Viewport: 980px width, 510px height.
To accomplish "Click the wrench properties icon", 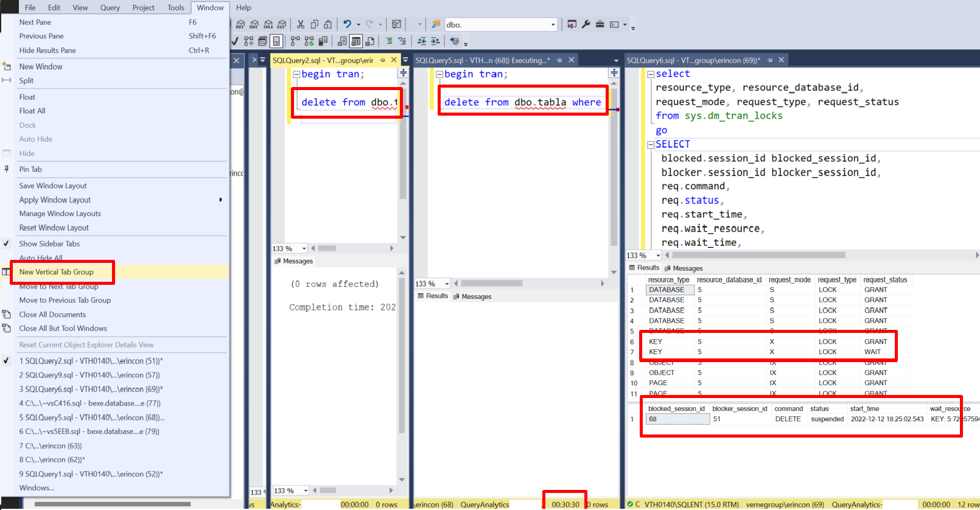I will click(586, 24).
